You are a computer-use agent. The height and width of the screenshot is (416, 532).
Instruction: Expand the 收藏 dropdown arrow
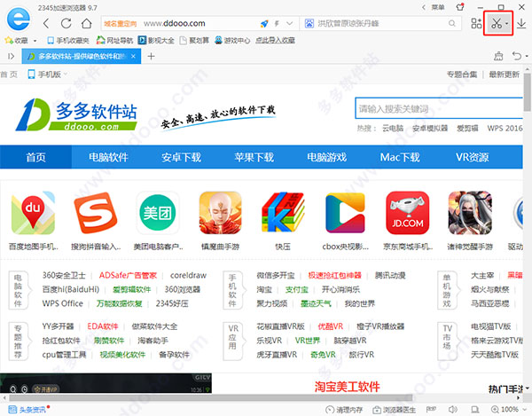coord(35,41)
